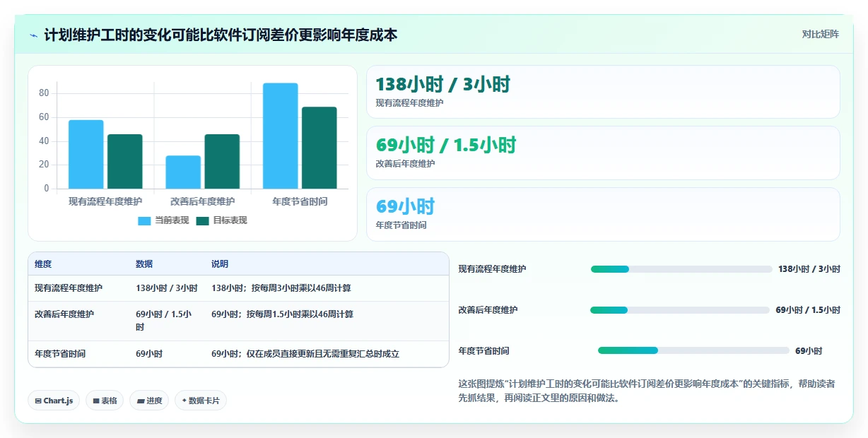The image size is (868, 438).
Task: Click the 138小时 / 3小时 data card
Action: [603, 92]
